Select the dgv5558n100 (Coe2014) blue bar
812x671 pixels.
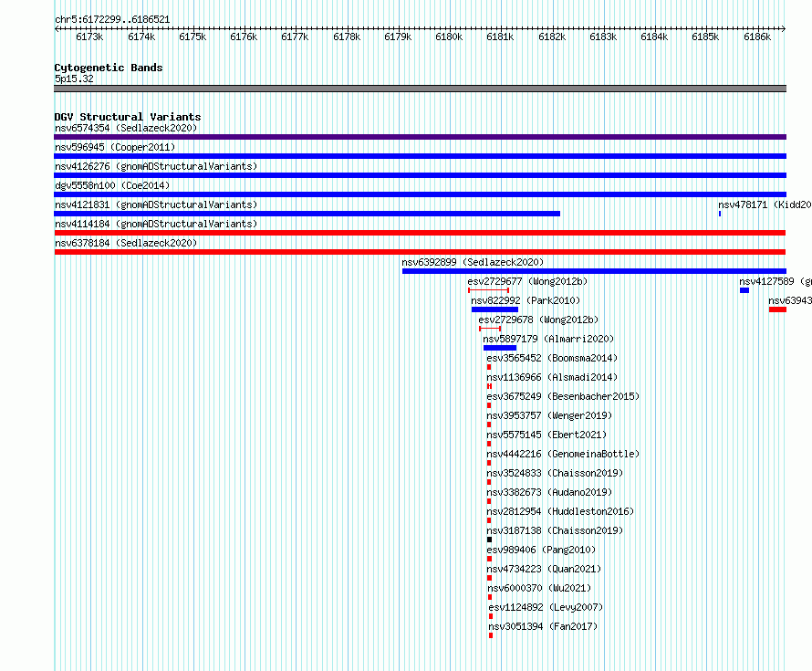(x=420, y=194)
